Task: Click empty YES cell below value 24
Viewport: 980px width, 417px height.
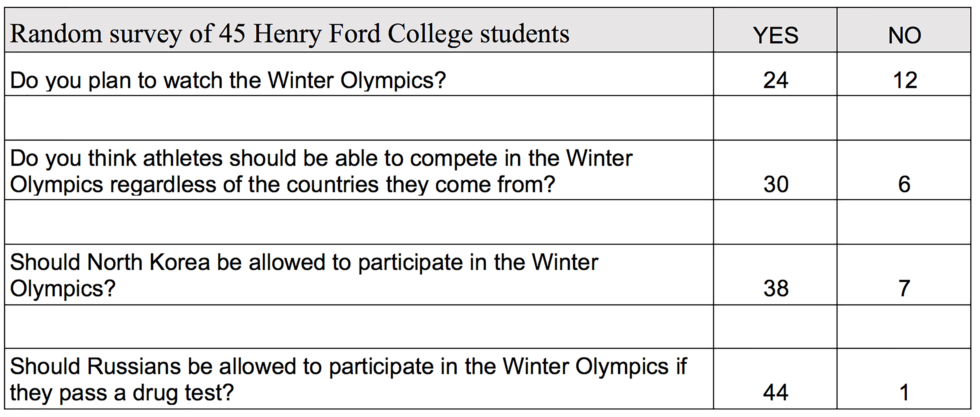Action: (775, 118)
